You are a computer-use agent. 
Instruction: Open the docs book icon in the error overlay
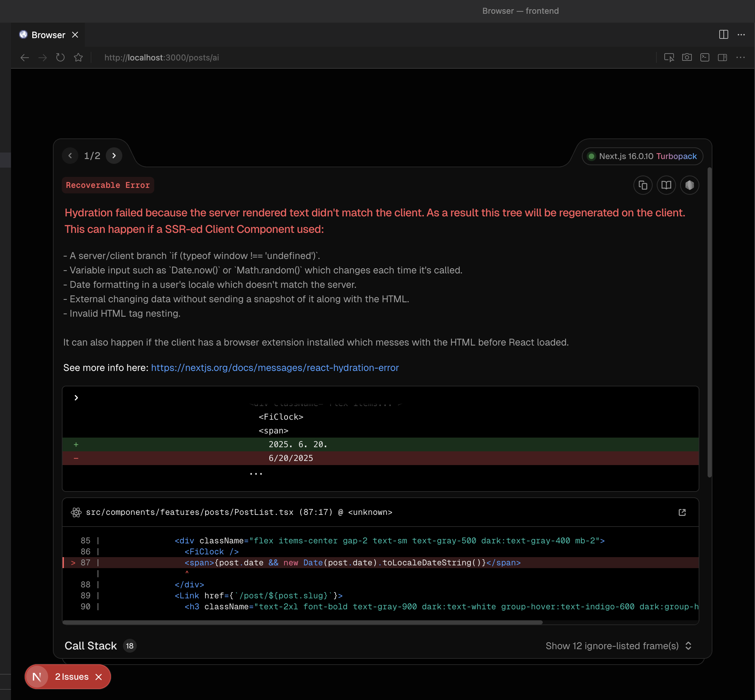point(666,185)
